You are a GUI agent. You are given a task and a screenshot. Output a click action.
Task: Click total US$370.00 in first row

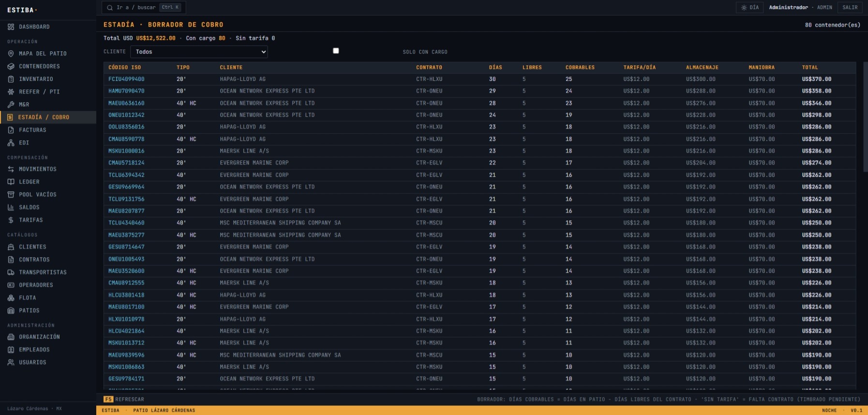pos(817,79)
